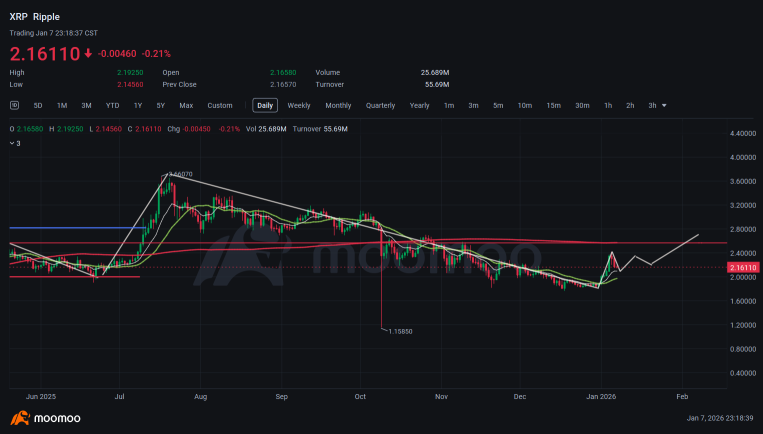Click the 1D intraday chart icon
Image resolution: width=763 pixels, height=434 pixels.
(x=15, y=105)
